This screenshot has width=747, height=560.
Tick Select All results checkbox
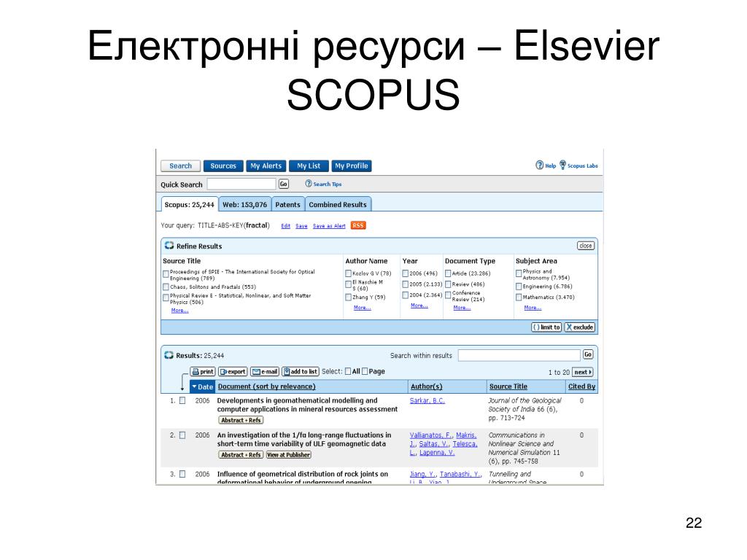(x=348, y=371)
